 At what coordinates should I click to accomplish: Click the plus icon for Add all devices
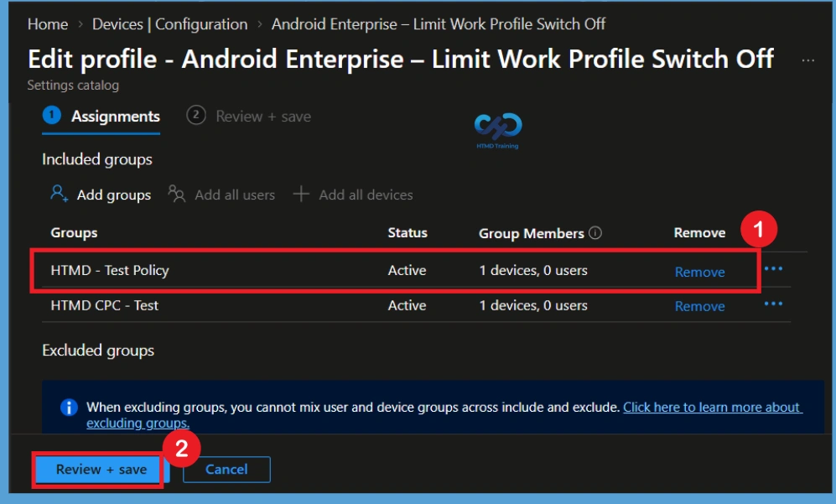(x=301, y=194)
